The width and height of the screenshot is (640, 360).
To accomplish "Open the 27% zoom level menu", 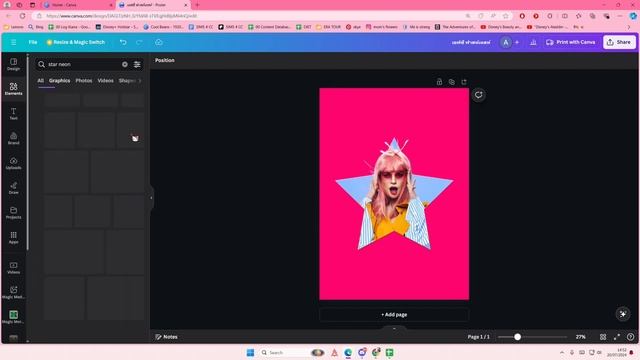I will pos(580,337).
